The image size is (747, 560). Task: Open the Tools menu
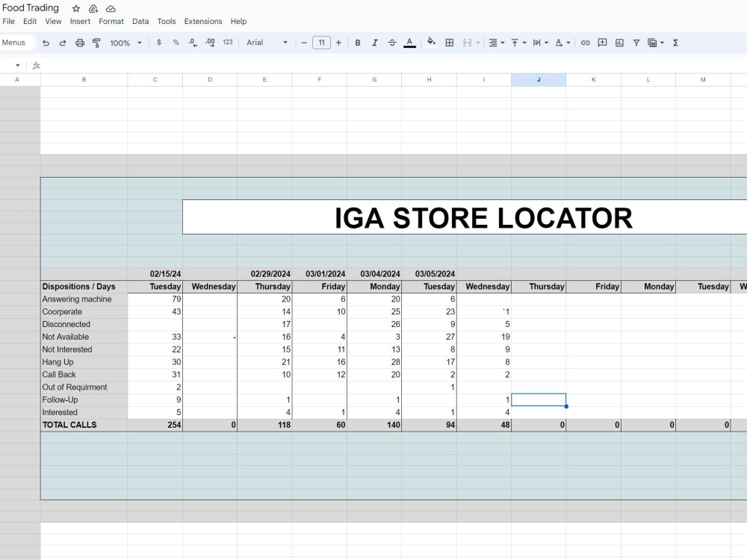[167, 22]
